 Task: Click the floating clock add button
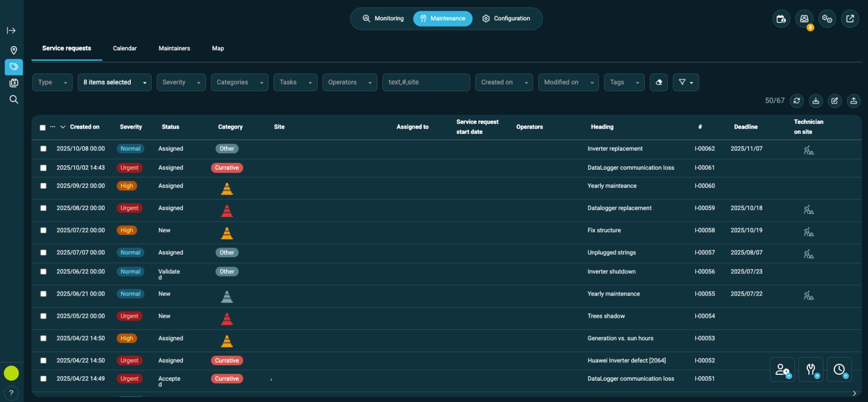[839, 370]
